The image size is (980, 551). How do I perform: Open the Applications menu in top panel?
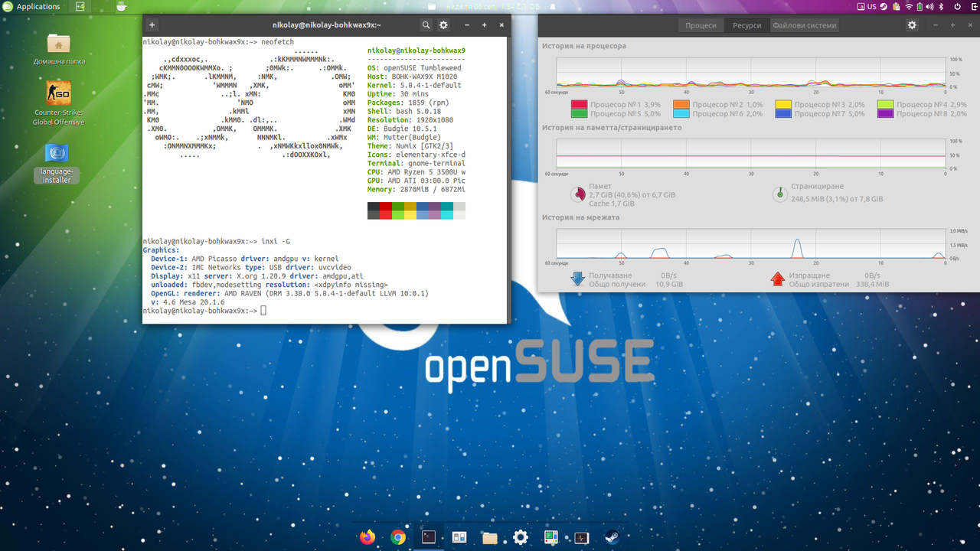tap(31, 6)
